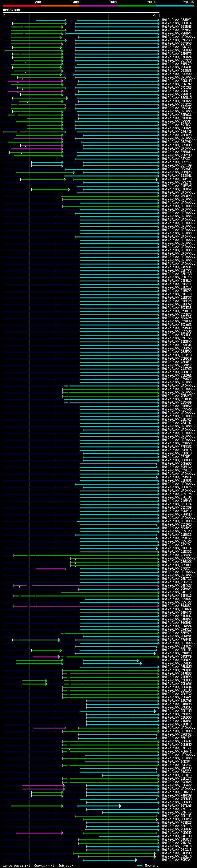The width and height of the screenshot is (197, 868).
Task: Open hit UniRef100_Q5BJV5
Action: pos(177,396)
